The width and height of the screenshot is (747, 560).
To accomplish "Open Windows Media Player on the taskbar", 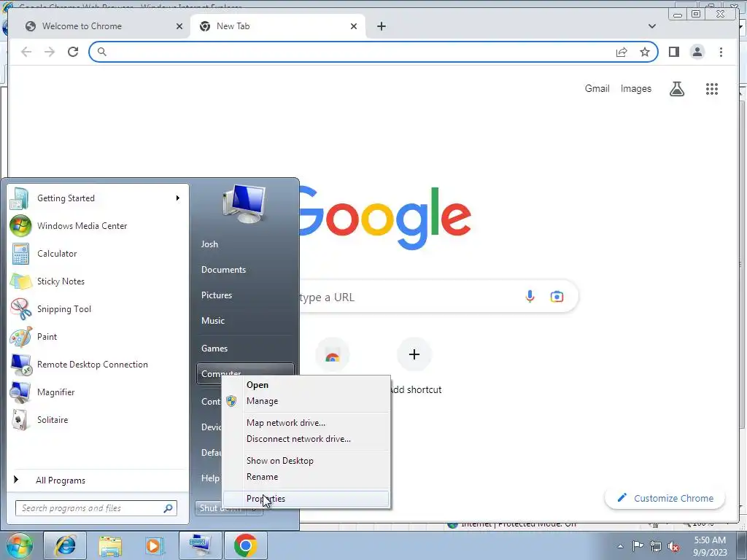I will pyautogui.click(x=155, y=545).
